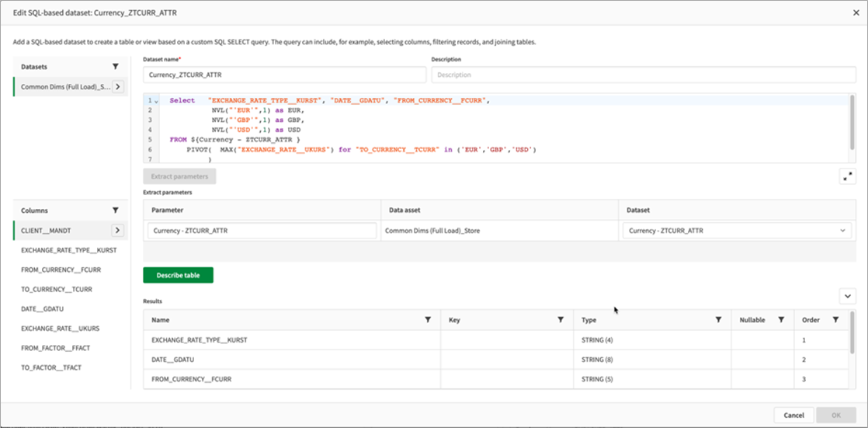Fold the SQL code at line 1

coord(156,101)
